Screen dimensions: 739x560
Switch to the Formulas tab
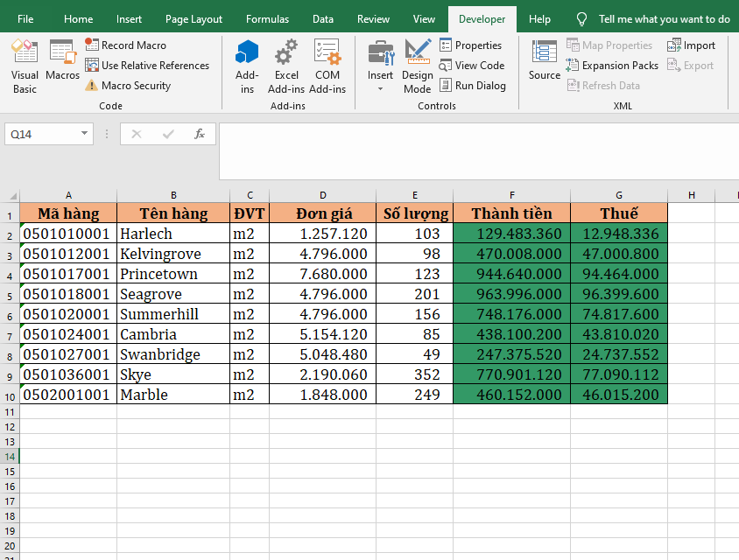[x=267, y=19]
